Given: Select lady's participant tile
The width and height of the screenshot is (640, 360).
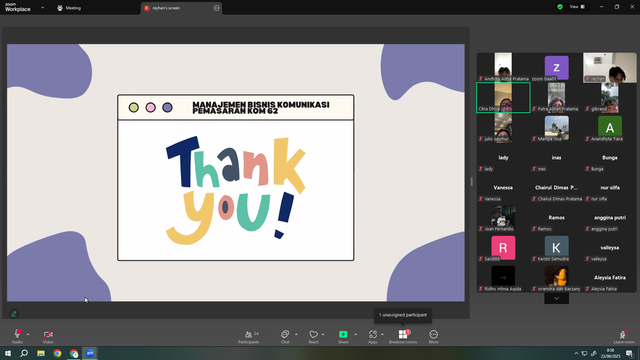Looking at the screenshot, I should click(x=503, y=158).
